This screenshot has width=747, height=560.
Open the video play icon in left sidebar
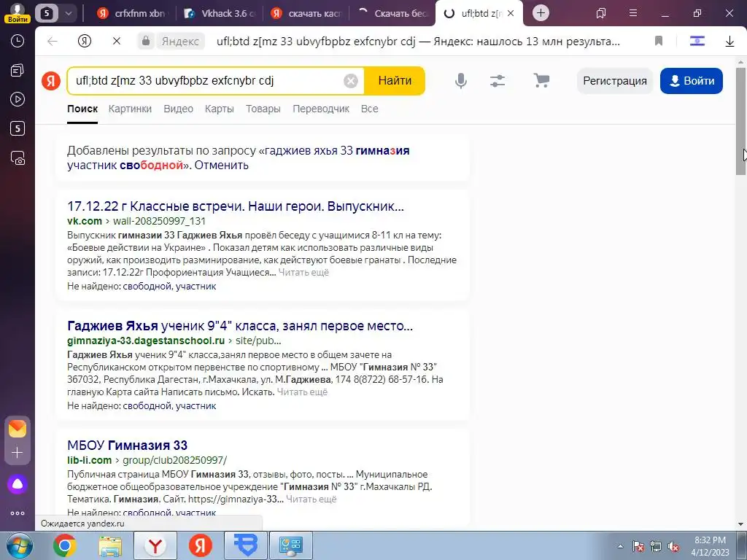point(18,99)
